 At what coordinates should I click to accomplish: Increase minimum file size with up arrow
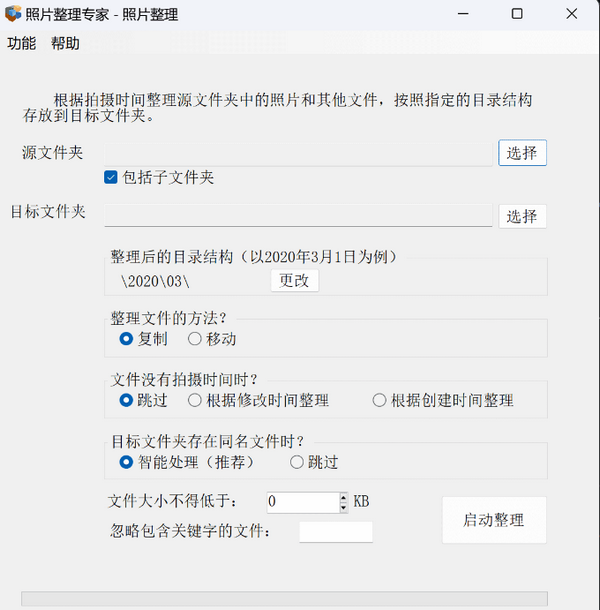pyautogui.click(x=344, y=497)
